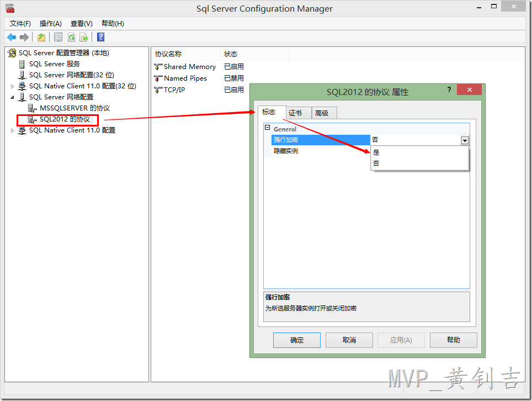Click the 取消 button
532x401 pixels.
pos(349,340)
